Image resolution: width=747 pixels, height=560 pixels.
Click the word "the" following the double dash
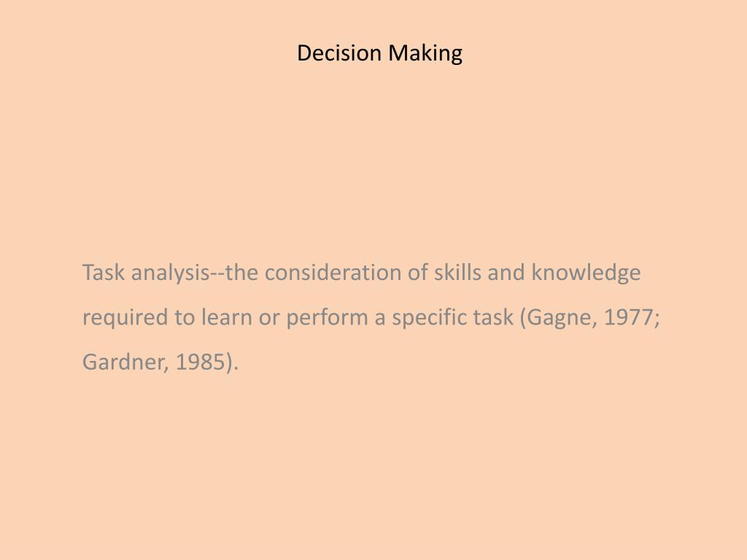tap(241, 273)
